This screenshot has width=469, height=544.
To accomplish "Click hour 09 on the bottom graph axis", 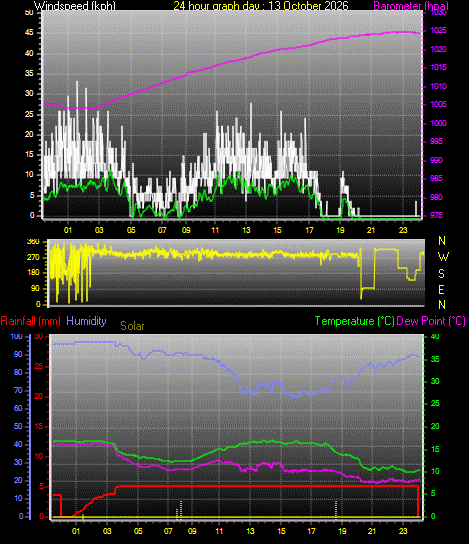I will click(x=192, y=531).
